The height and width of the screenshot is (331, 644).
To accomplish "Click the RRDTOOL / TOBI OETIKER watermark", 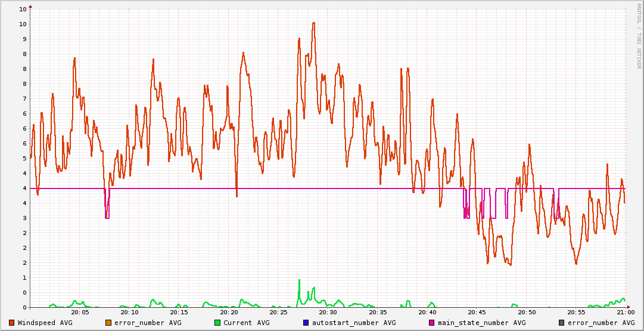I will [x=639, y=36].
